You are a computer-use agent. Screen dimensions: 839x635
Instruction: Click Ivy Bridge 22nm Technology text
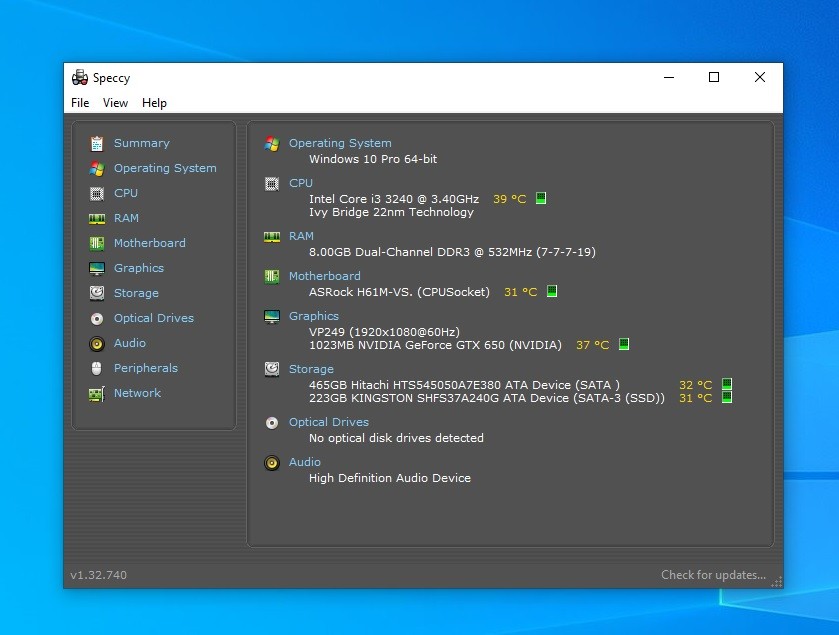[x=391, y=212]
